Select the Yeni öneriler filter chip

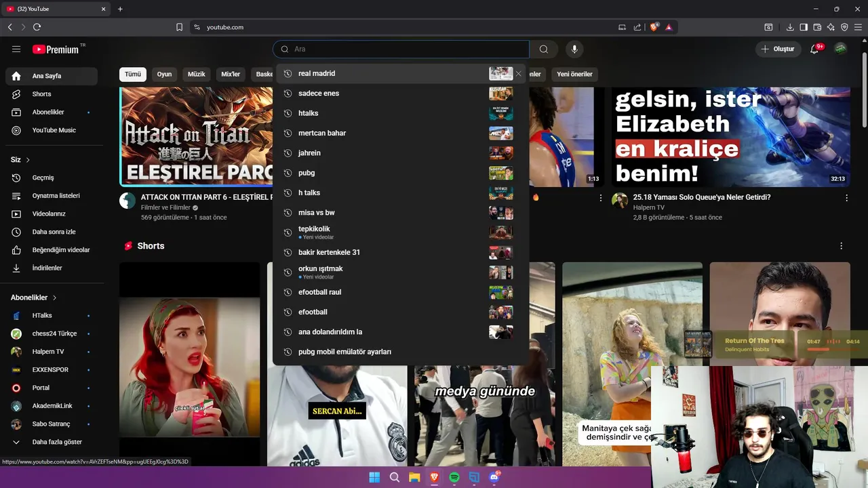(x=574, y=74)
